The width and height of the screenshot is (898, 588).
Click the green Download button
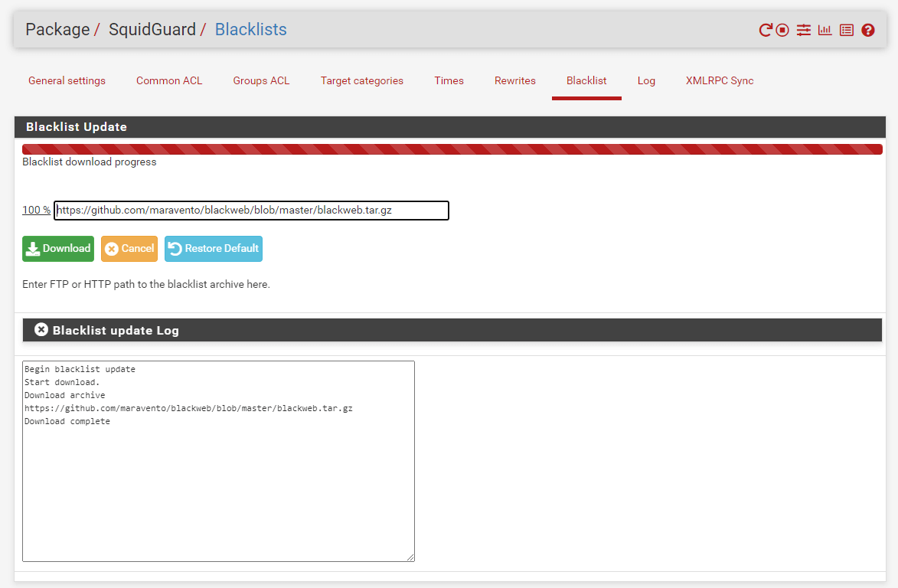pyautogui.click(x=58, y=249)
